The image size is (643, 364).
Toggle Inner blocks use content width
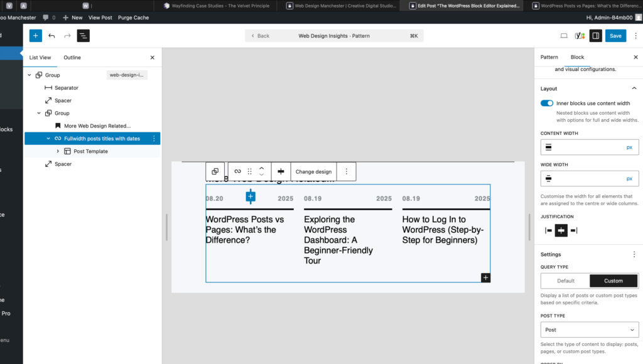coord(547,104)
